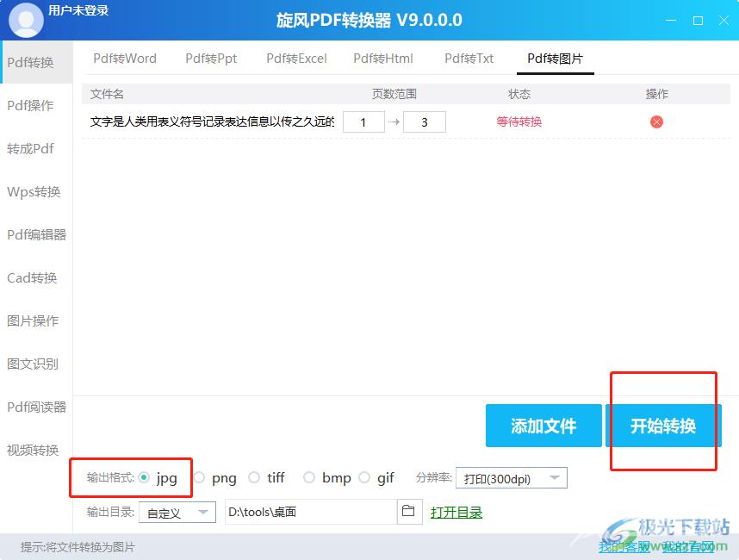Switch to Pdf转Ppt tab

click(211, 59)
